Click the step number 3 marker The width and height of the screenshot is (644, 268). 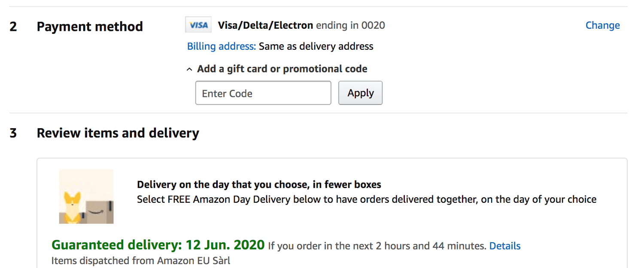click(13, 133)
